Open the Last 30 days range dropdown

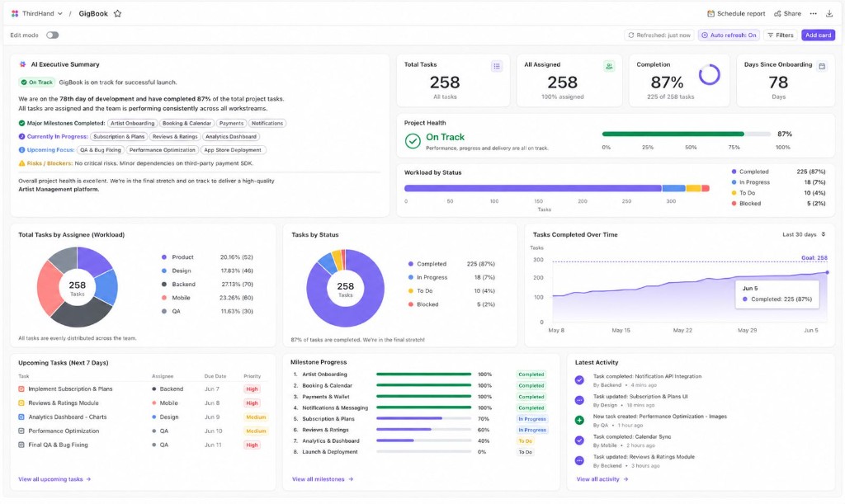coord(804,234)
